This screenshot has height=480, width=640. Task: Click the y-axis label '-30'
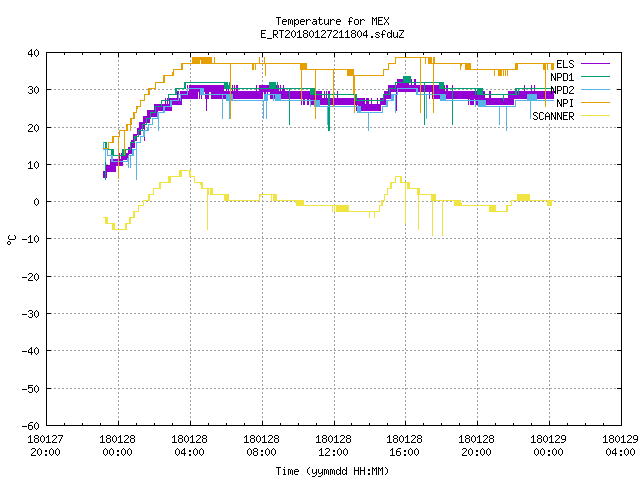[x=31, y=314]
